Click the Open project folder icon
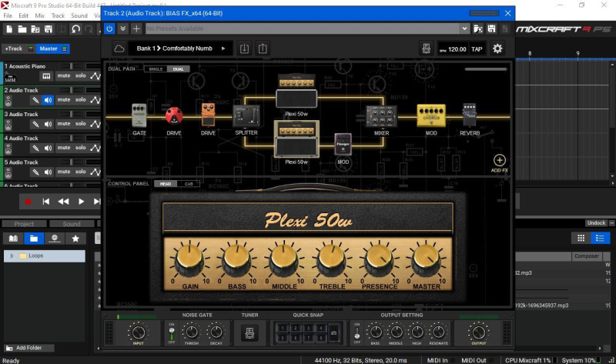The image size is (616, 364). tap(22, 29)
